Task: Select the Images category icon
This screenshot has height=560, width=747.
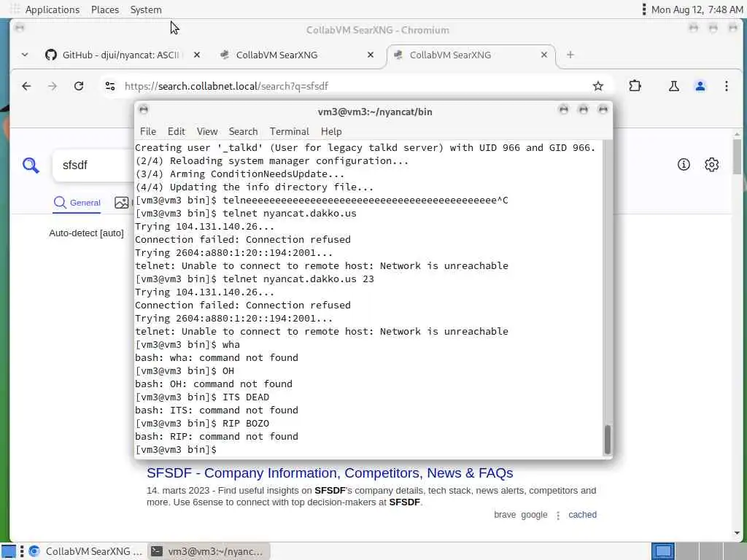Action: (x=122, y=203)
